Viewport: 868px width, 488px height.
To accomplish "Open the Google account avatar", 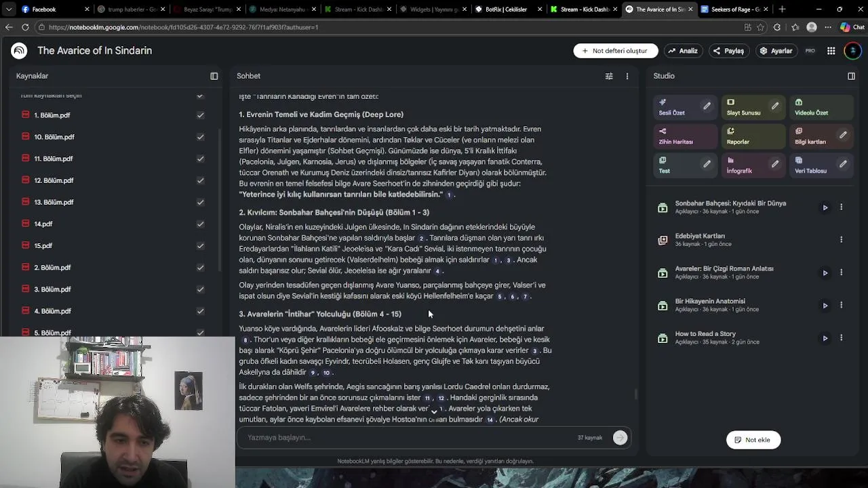I will pos(852,51).
